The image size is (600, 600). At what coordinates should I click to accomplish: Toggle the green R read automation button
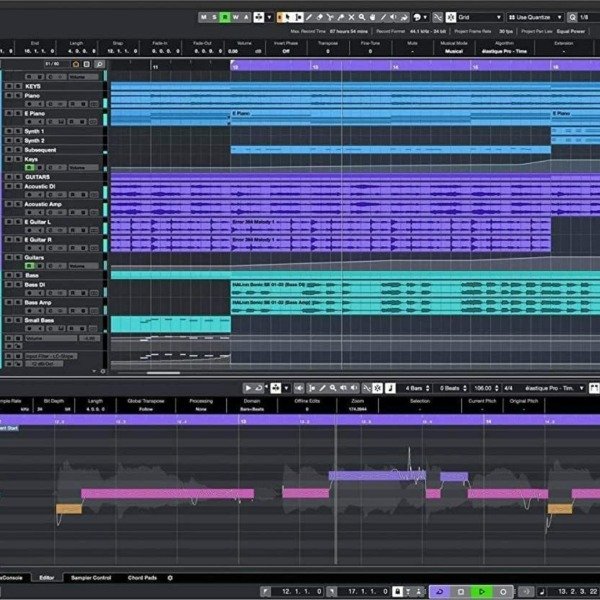click(225, 17)
